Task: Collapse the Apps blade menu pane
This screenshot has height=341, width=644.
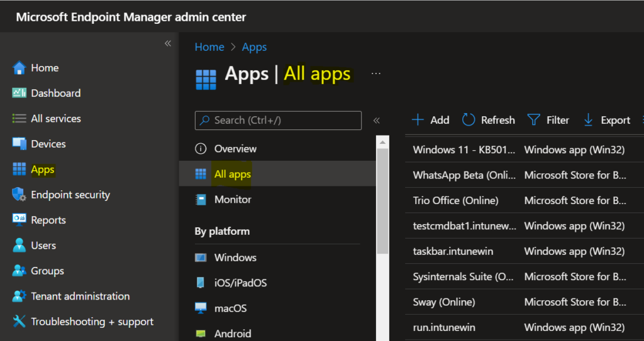Action: pos(376,120)
